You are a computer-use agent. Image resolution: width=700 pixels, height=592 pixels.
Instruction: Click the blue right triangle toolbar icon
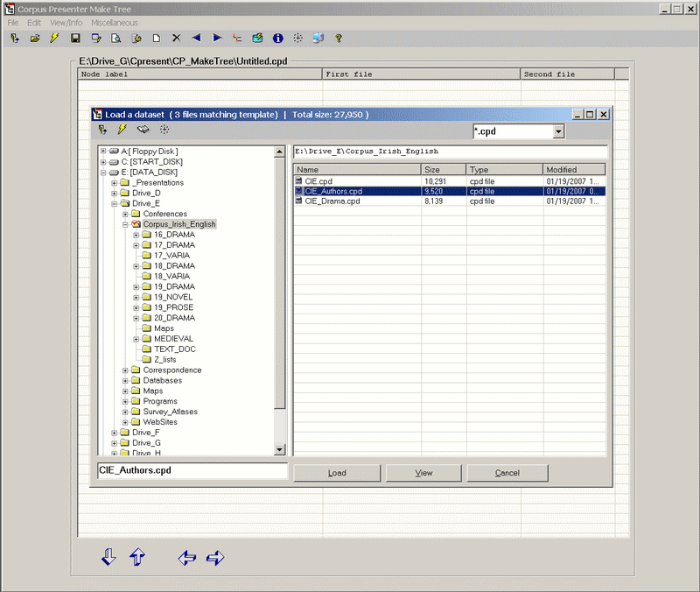(x=217, y=39)
